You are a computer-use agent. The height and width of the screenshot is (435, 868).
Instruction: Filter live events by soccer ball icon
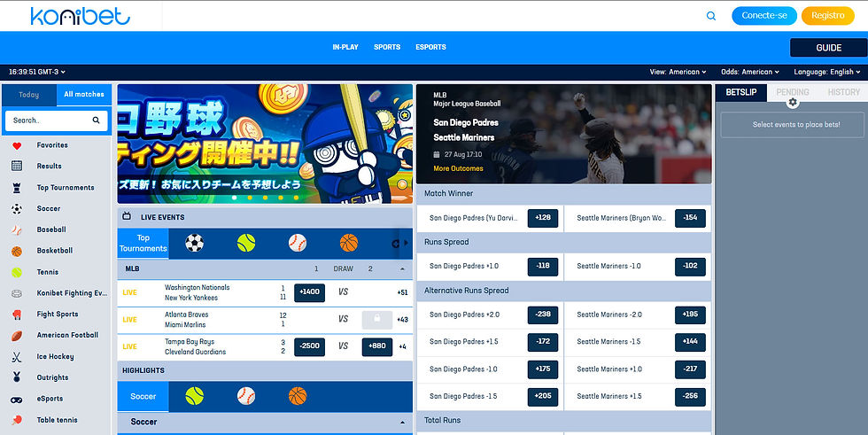tap(194, 243)
